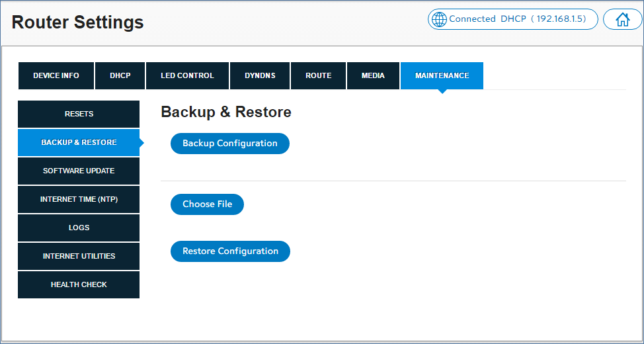
Task: Open the LED Control tab
Action: tap(187, 75)
